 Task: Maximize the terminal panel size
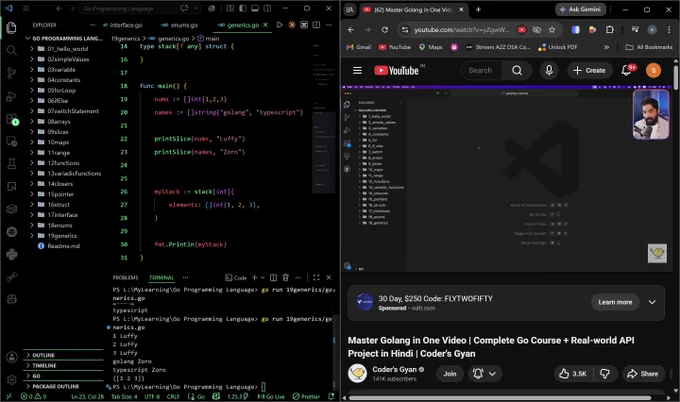[x=316, y=278]
